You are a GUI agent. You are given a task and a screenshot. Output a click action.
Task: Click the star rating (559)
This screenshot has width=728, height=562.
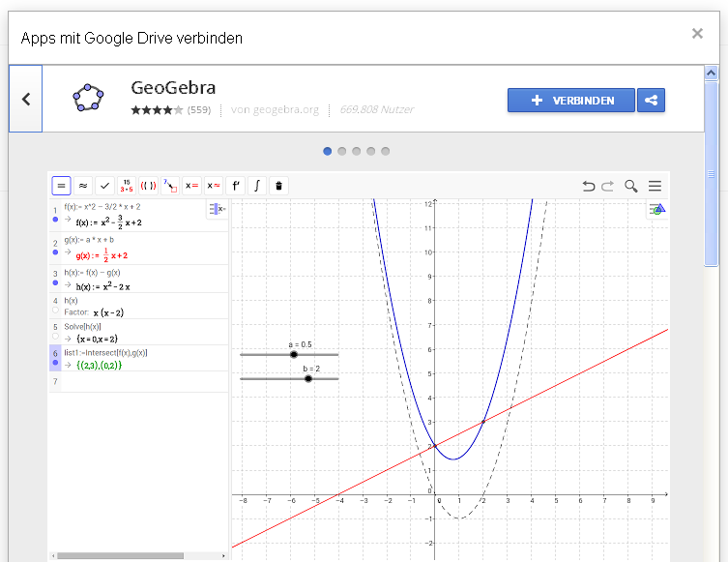coord(171,110)
